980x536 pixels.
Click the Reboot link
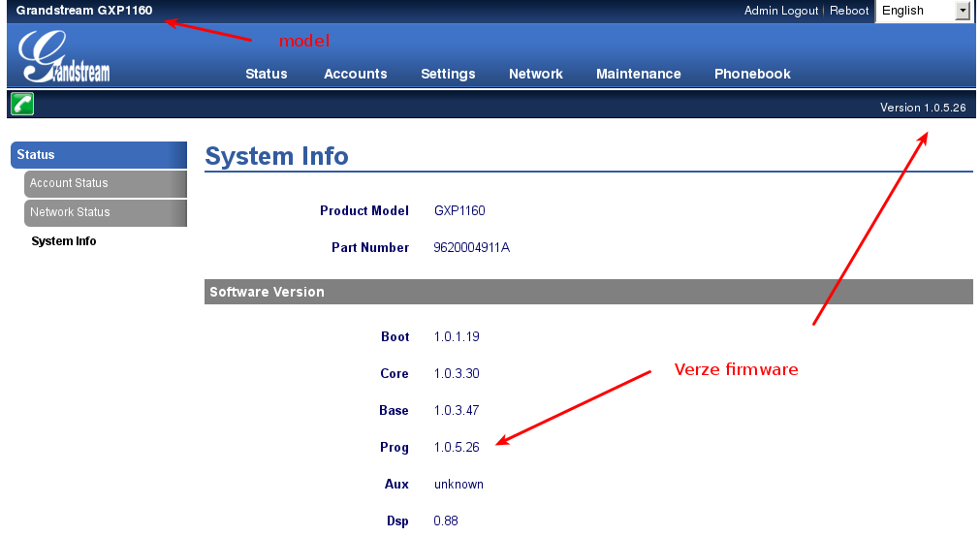point(849,11)
